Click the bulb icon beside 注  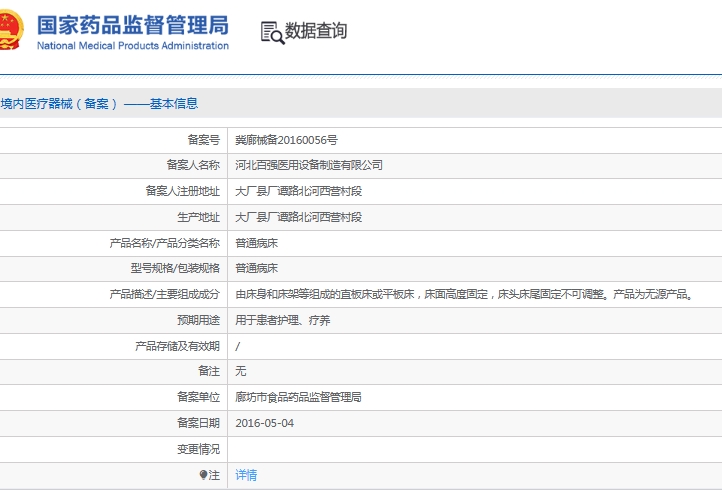coord(203,475)
